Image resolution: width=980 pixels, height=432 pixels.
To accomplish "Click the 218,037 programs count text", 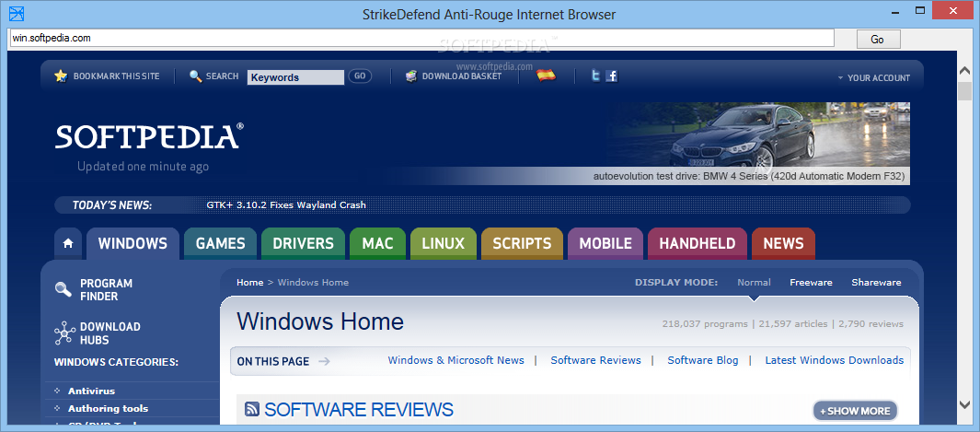I will [x=704, y=324].
